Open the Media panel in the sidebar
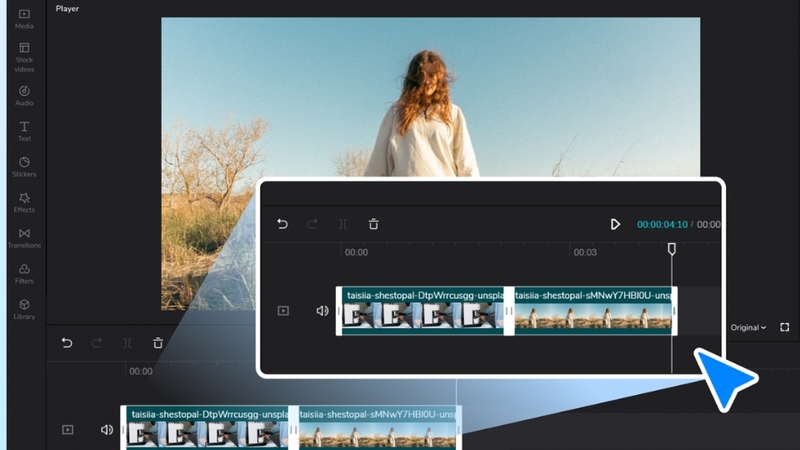 [24, 19]
